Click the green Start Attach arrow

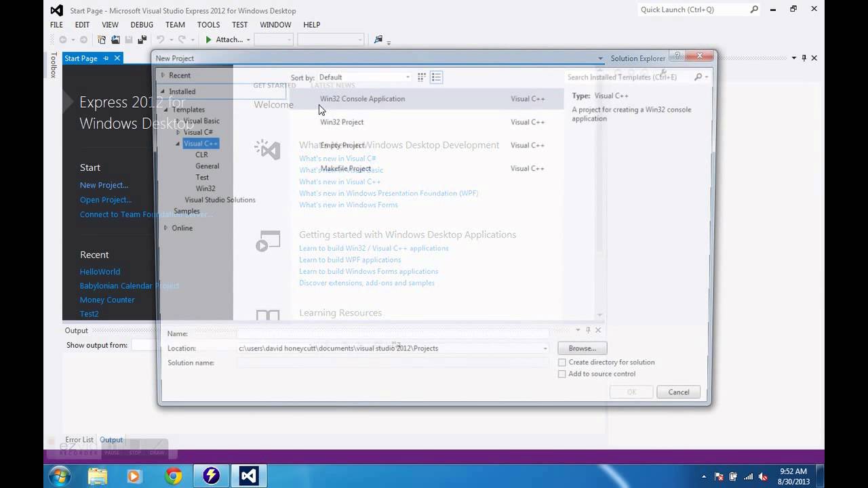point(209,40)
